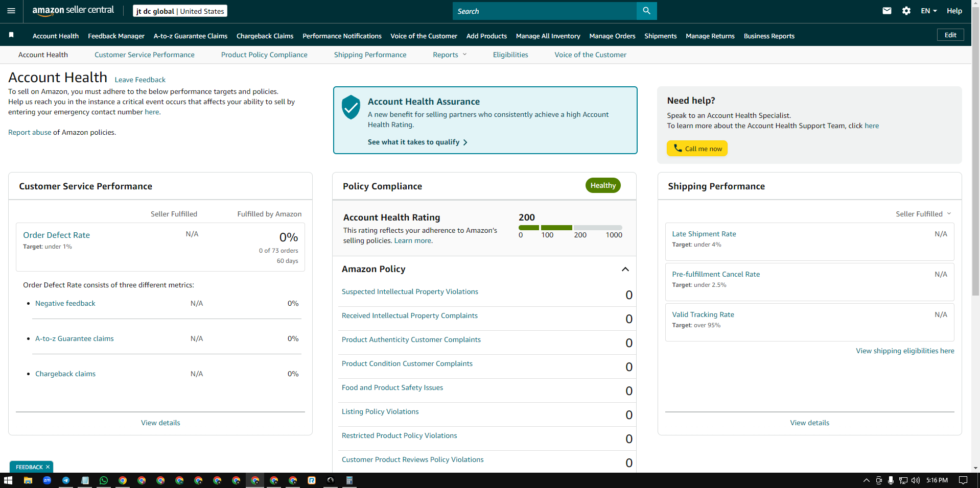Click the Call me now button

point(697,149)
